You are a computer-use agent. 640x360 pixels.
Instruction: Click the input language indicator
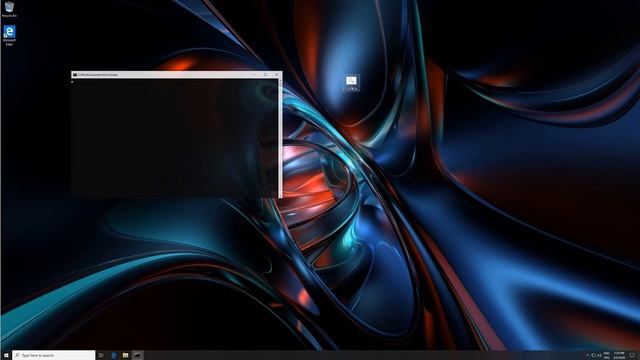tap(607, 356)
